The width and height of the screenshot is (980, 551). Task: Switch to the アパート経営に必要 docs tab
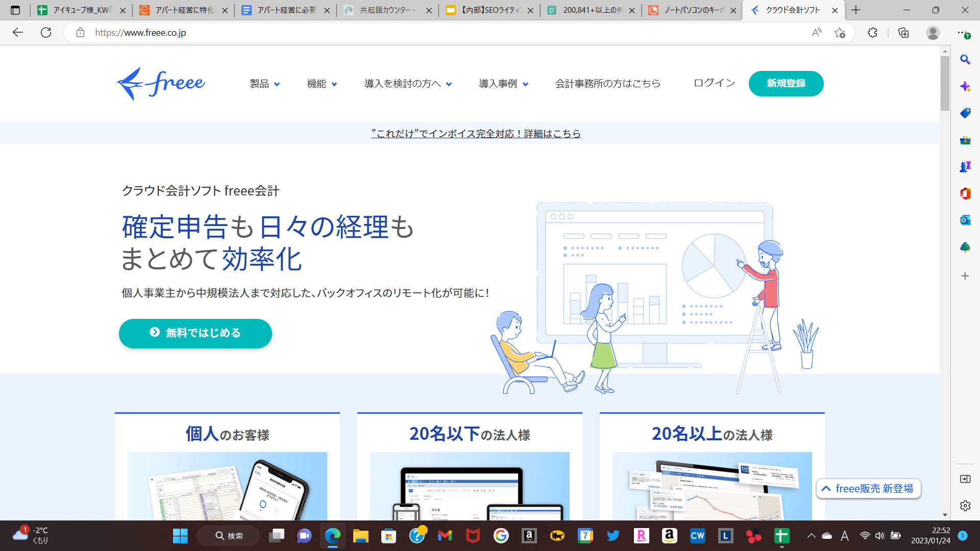tap(286, 10)
